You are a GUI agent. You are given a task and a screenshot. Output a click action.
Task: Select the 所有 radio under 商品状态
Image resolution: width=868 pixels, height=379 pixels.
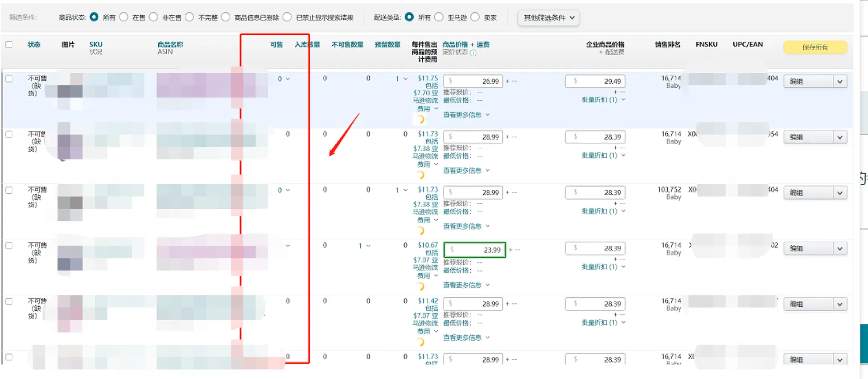pyautogui.click(x=94, y=17)
